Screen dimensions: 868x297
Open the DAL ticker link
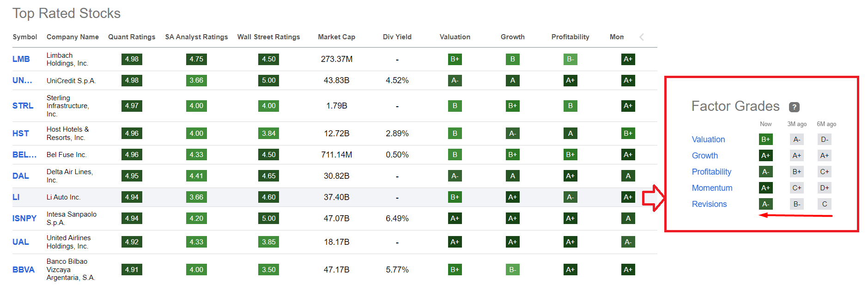tap(21, 176)
